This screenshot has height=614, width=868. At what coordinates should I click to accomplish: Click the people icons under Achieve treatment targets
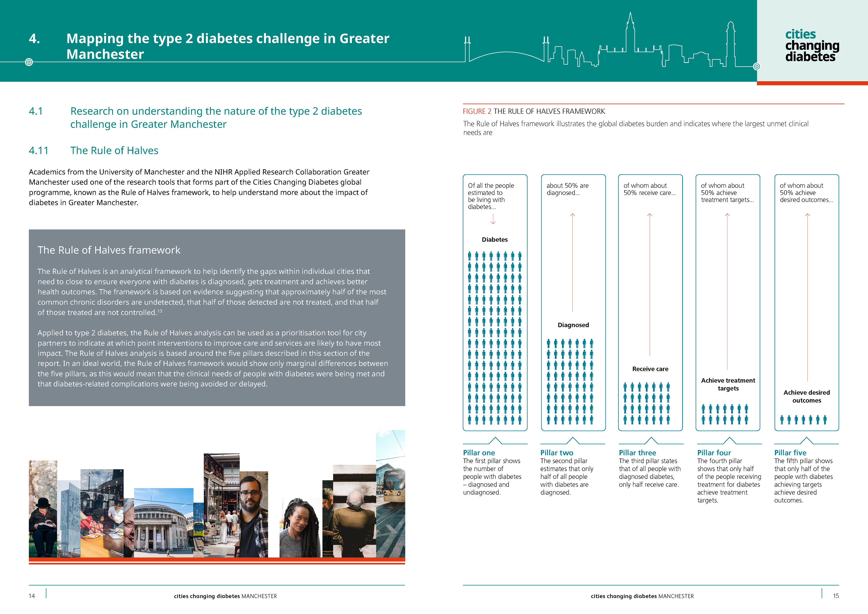coord(725,414)
